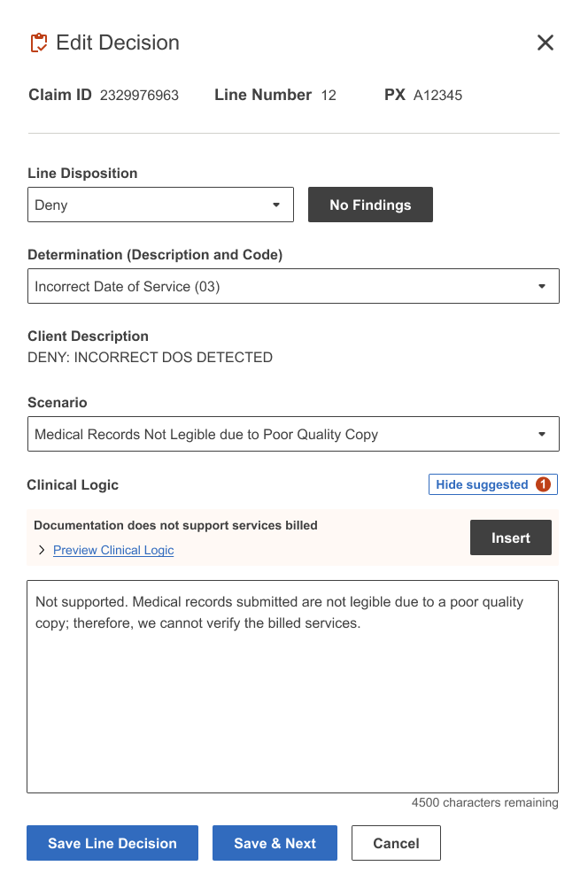This screenshot has height=889, width=588.
Task: Open the Determination dropdown showing Incorrect Date of Service
Action: click(293, 286)
